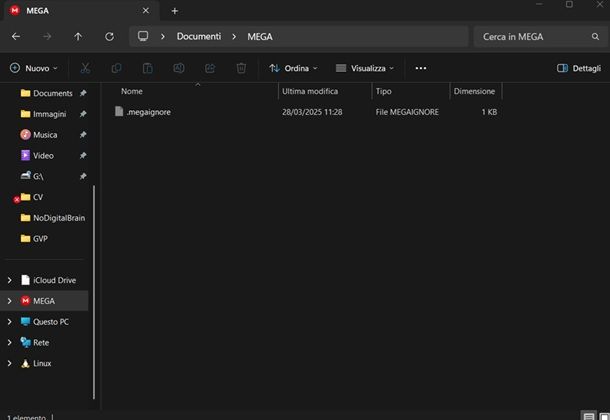This screenshot has width=610, height=420.
Task: Select the .megaignore file icon
Action: tap(119, 112)
